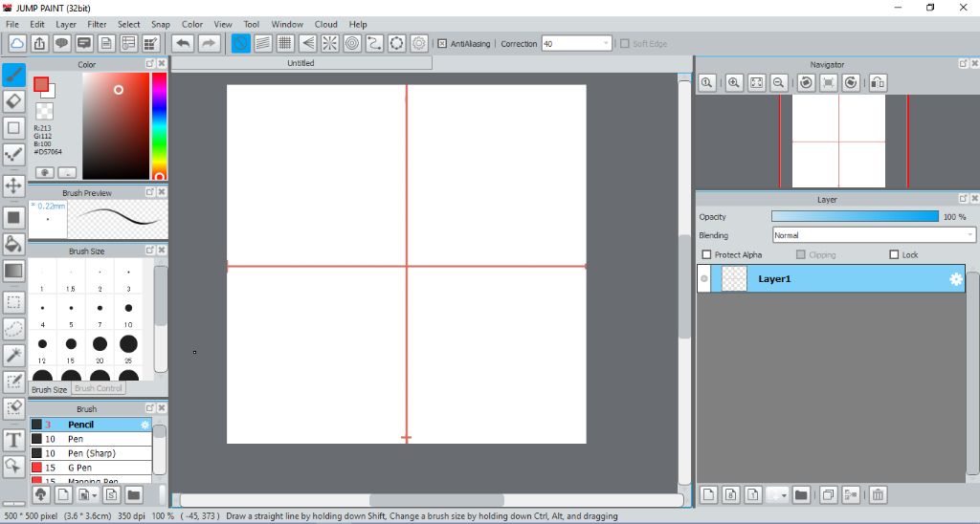Choose brush size 20 preset

point(100,348)
